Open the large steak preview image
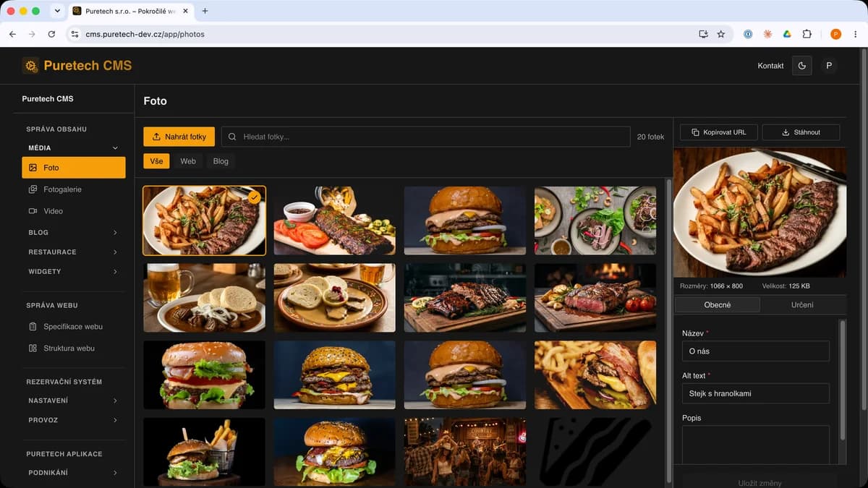 click(x=759, y=213)
